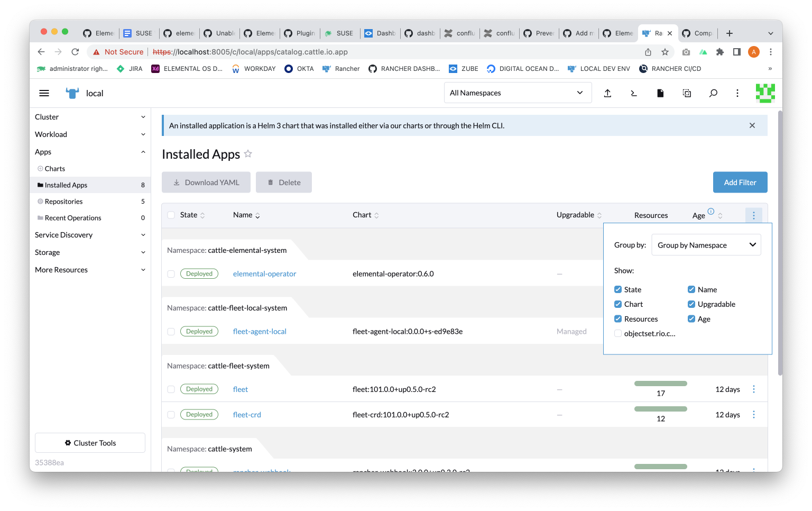This screenshot has height=511, width=812.
Task: Click Delete button
Action: tap(284, 182)
